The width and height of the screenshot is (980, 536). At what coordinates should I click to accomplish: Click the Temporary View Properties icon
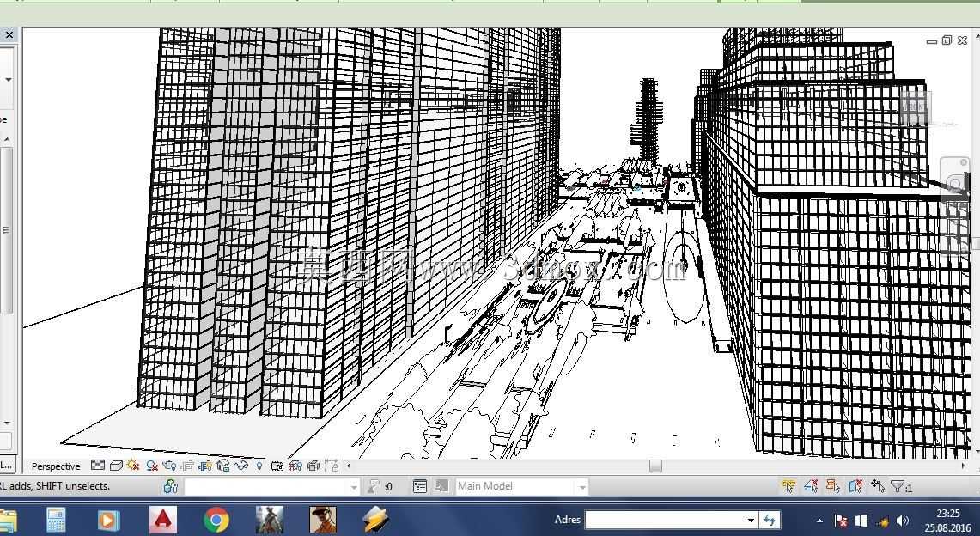tap(277, 466)
